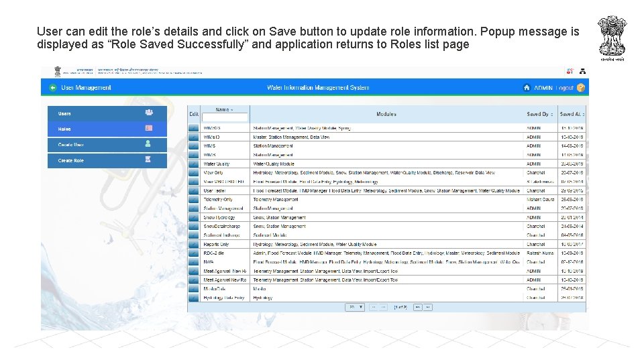Edit the Hydrology Data Entry role
This screenshot has width=644, height=362.
pyautogui.click(x=193, y=298)
